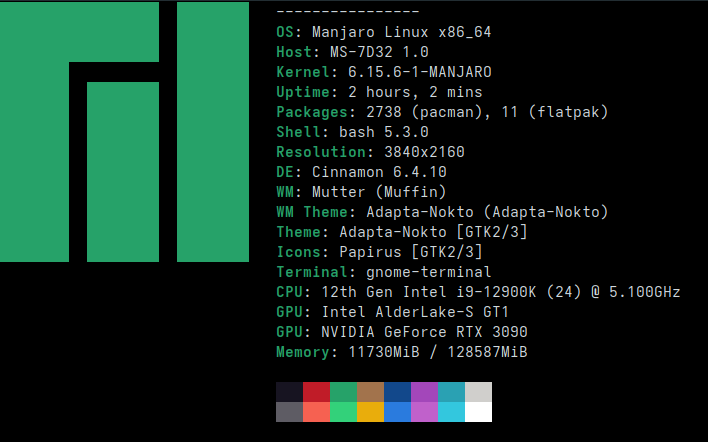Click the black color block in top row
The image size is (708, 442).
(x=289, y=392)
